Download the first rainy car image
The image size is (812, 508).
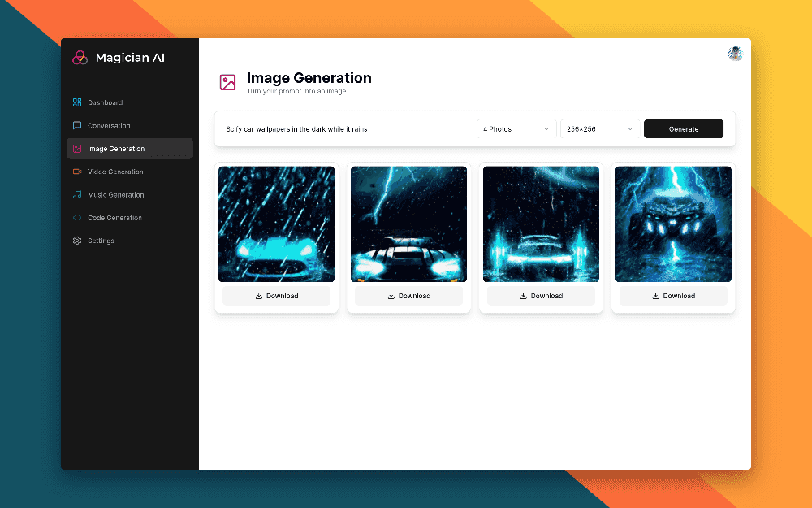point(277,296)
